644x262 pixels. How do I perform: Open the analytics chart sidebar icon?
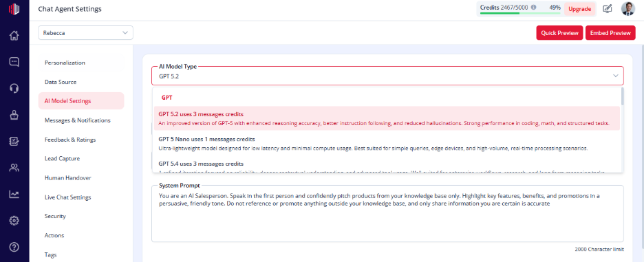[x=14, y=194]
